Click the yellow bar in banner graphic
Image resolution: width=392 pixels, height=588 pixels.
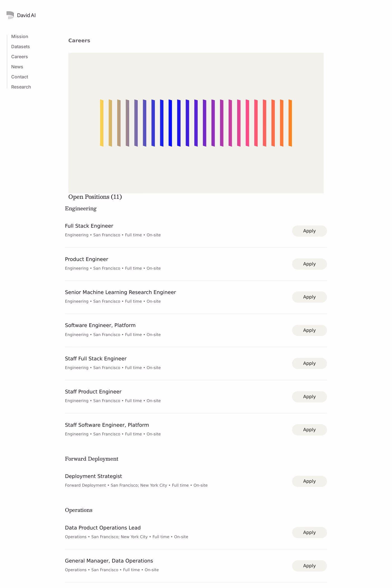pyautogui.click(x=102, y=123)
